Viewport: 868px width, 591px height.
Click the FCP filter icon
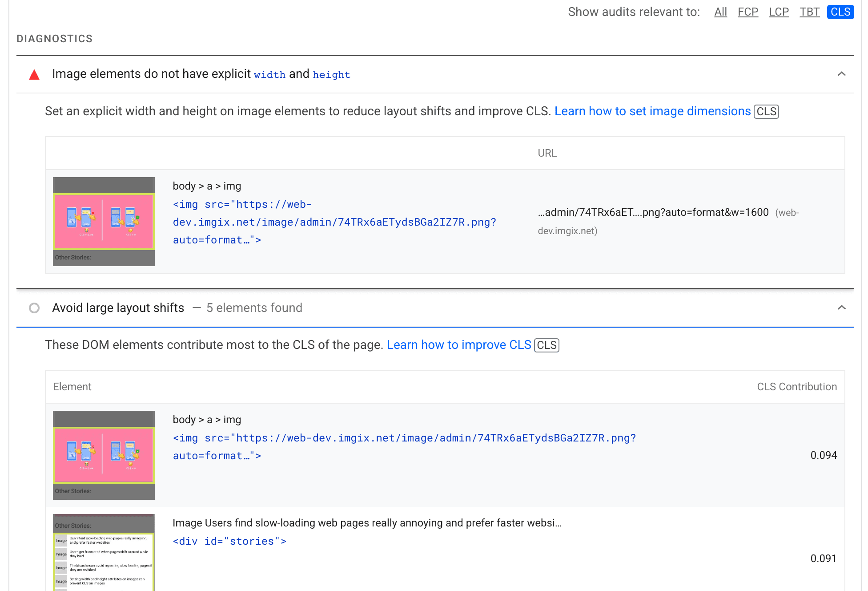749,11
